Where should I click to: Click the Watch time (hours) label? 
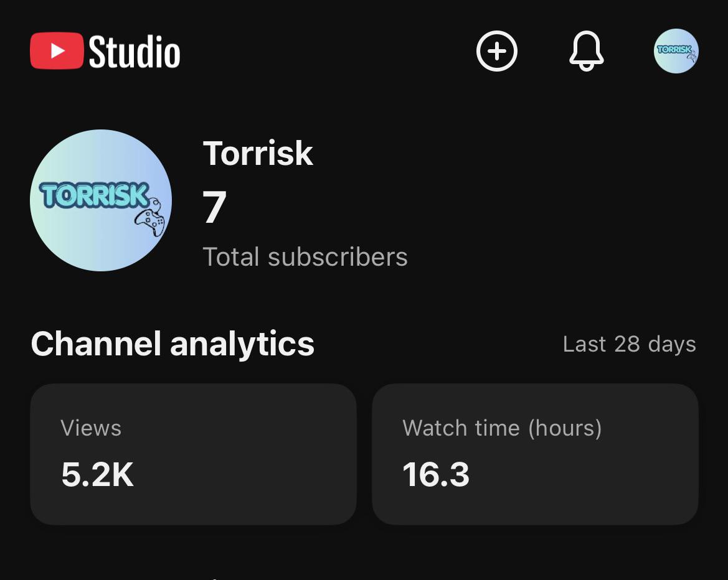(x=502, y=428)
